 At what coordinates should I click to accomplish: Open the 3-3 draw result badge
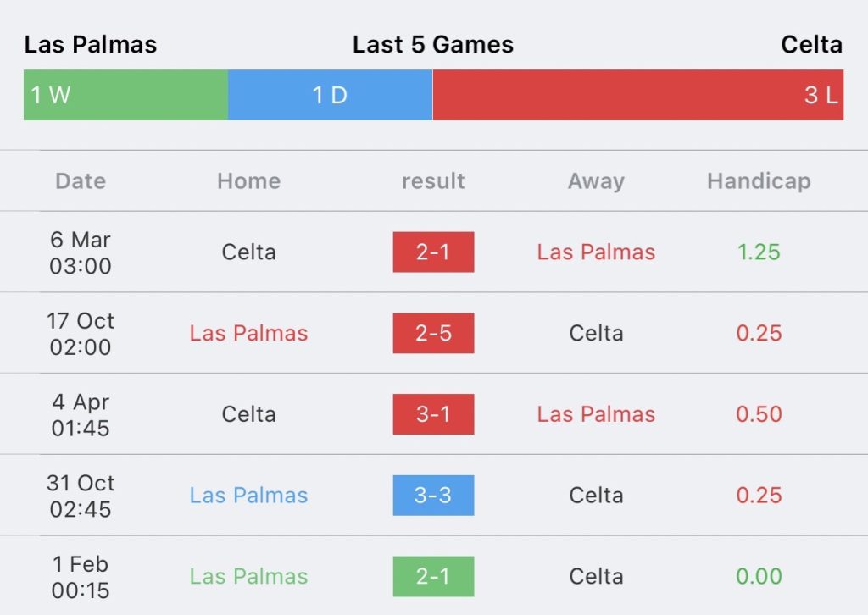pyautogui.click(x=433, y=495)
